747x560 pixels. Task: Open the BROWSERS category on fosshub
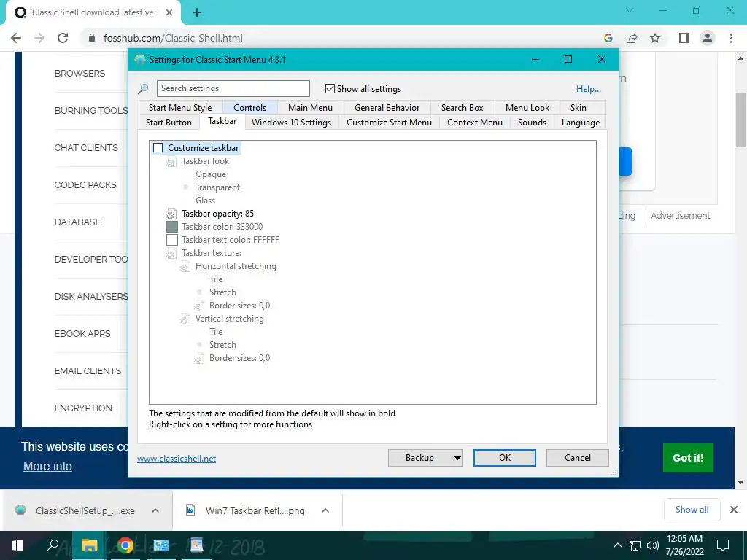tap(80, 74)
